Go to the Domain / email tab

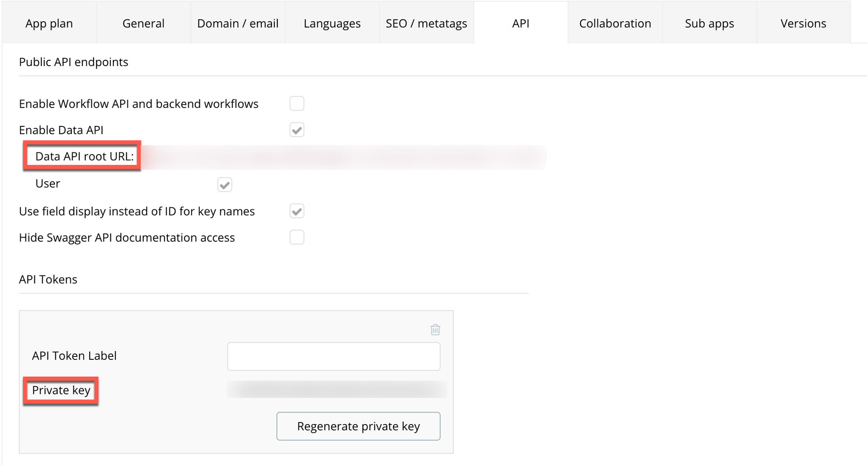click(238, 23)
